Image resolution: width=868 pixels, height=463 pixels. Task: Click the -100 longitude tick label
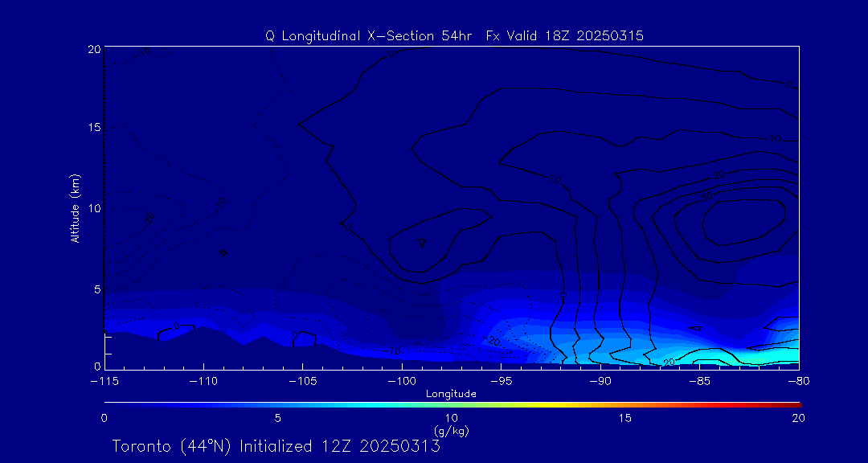[401, 382]
